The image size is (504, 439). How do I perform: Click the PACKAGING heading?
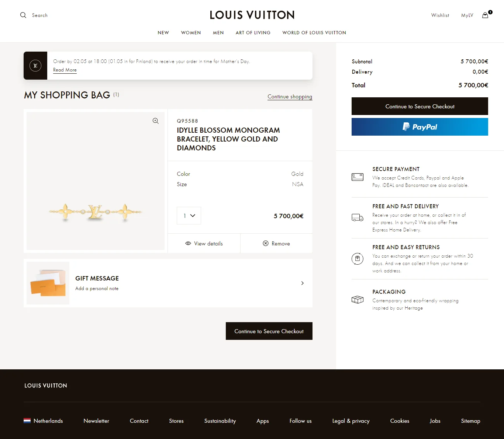click(x=389, y=292)
